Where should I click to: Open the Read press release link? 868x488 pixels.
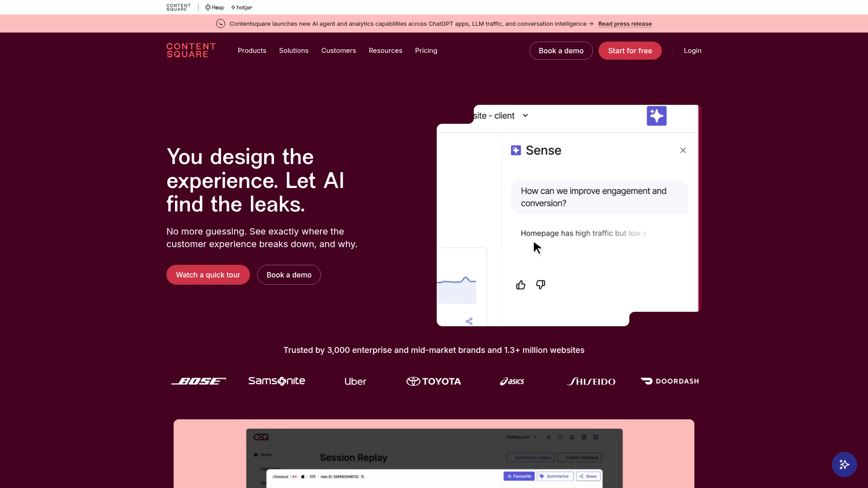point(625,23)
